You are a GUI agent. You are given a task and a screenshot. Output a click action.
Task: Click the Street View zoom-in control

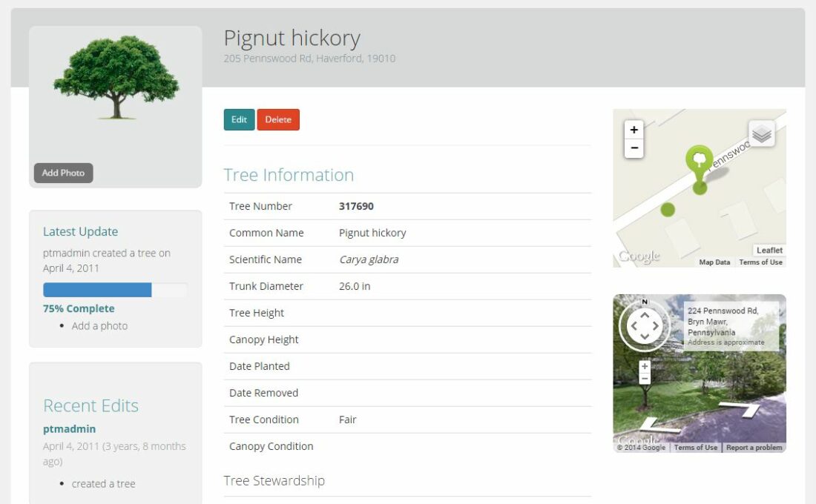pos(644,365)
